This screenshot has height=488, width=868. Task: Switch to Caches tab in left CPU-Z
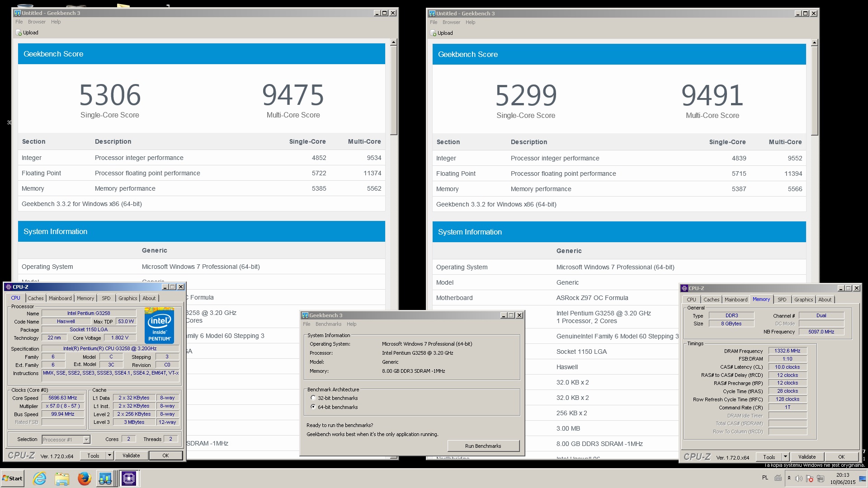tap(36, 298)
